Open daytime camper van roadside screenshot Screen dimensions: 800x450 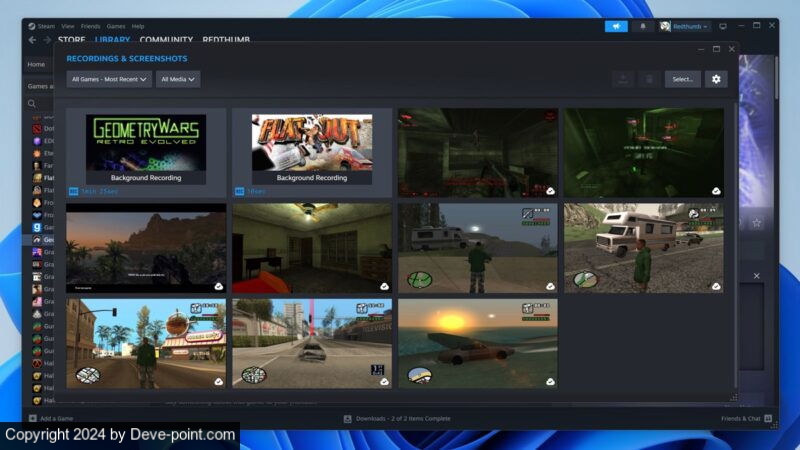pos(644,248)
